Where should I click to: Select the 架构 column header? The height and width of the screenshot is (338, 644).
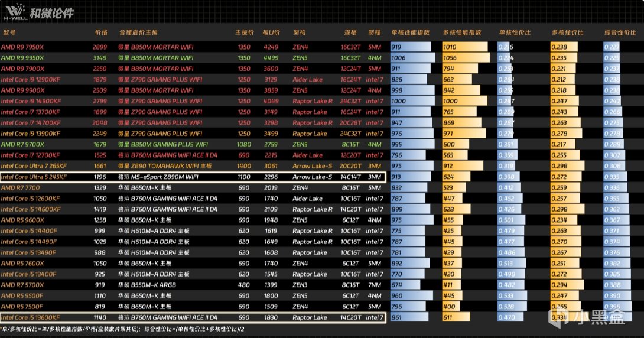click(x=299, y=32)
